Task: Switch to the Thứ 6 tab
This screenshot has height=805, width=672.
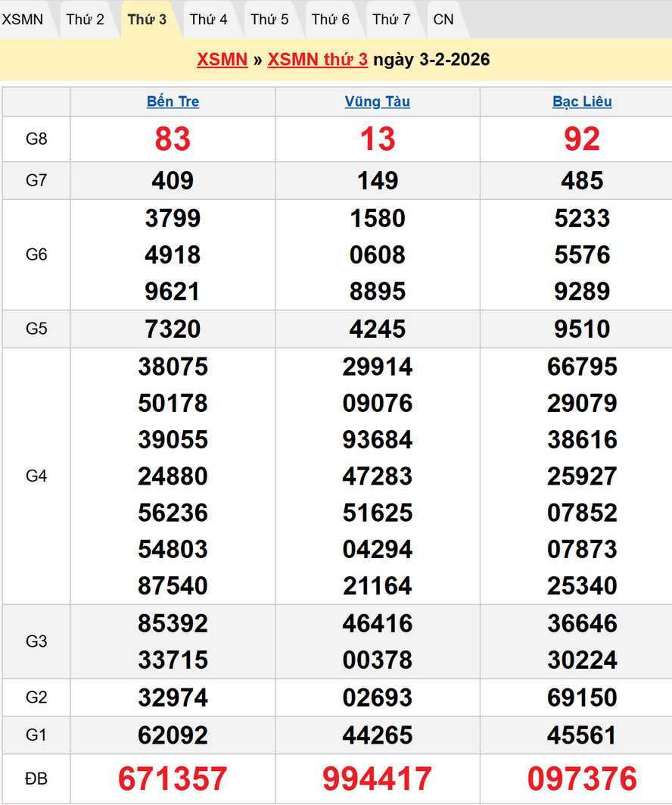Action: tap(331, 20)
